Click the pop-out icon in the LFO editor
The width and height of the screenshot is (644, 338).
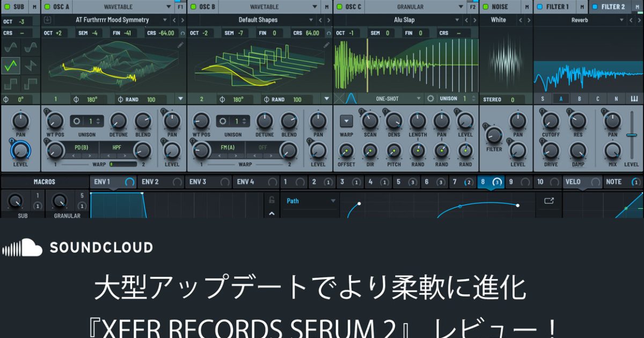click(x=548, y=200)
